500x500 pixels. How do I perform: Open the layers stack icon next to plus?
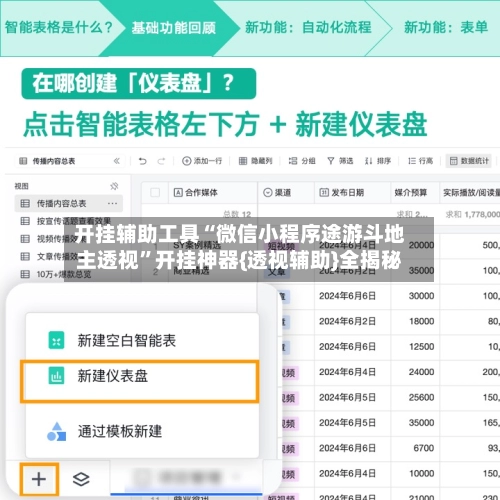[x=81, y=479]
